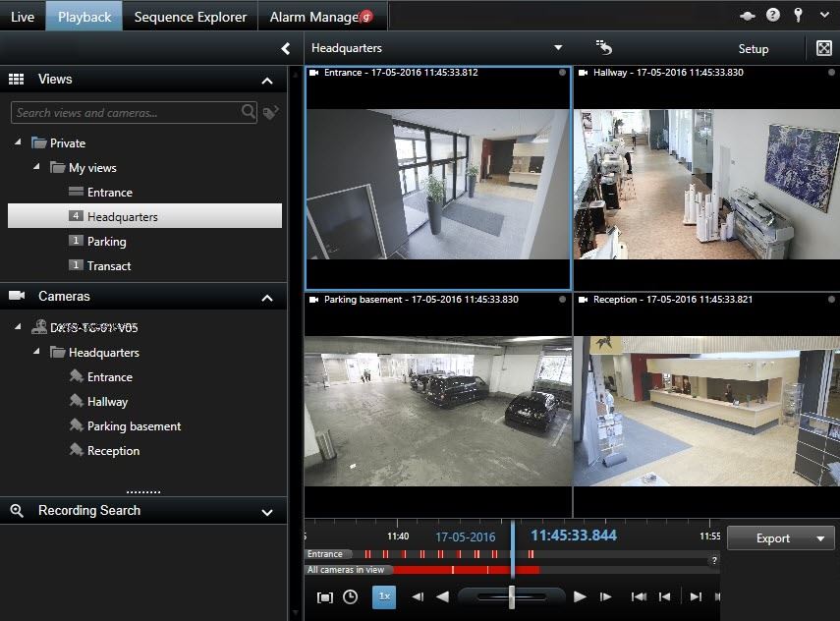Toggle the 1x playback speed button
This screenshot has width=840, height=621.
click(384, 596)
